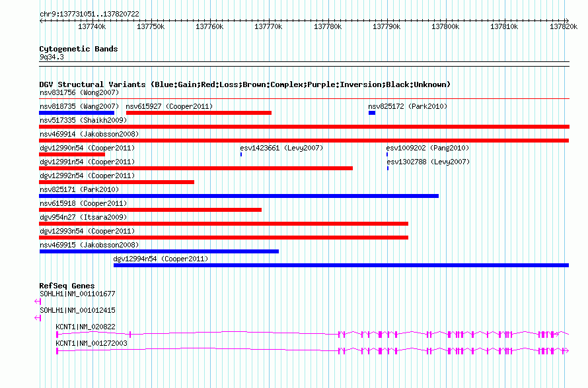Select the red nsv517335 loss bar
Viewport: 588px width, 388px height.
coord(304,127)
